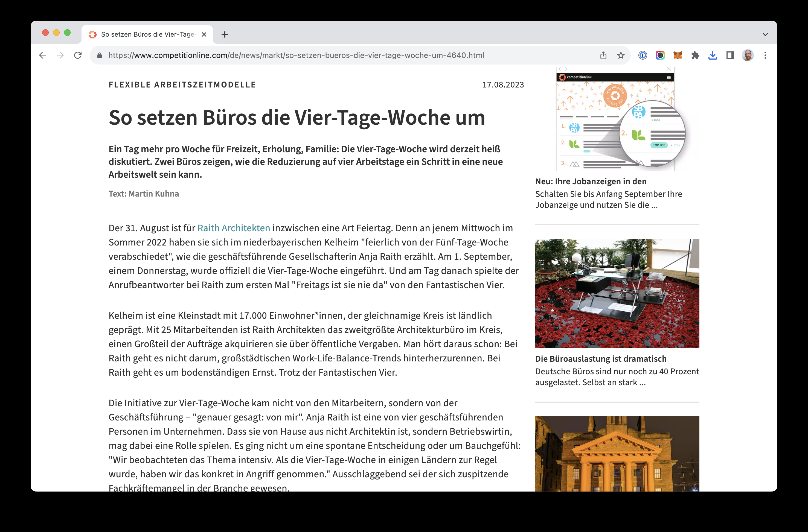The height and width of the screenshot is (532, 808).
Task: Toggle the browser side panel
Action: (x=730, y=55)
